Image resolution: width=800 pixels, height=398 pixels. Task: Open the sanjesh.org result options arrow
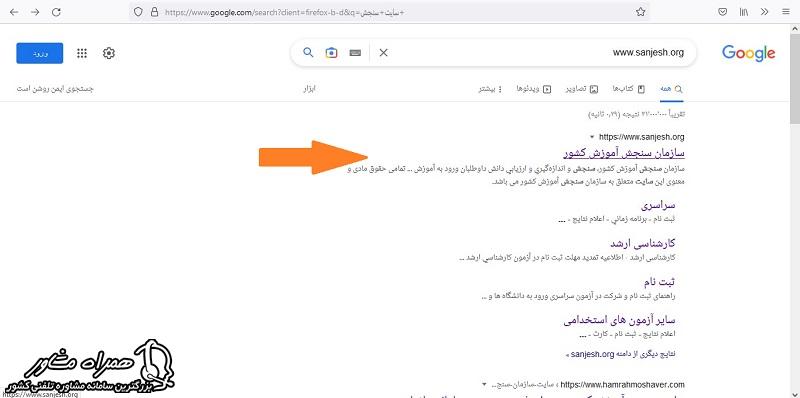click(x=591, y=137)
